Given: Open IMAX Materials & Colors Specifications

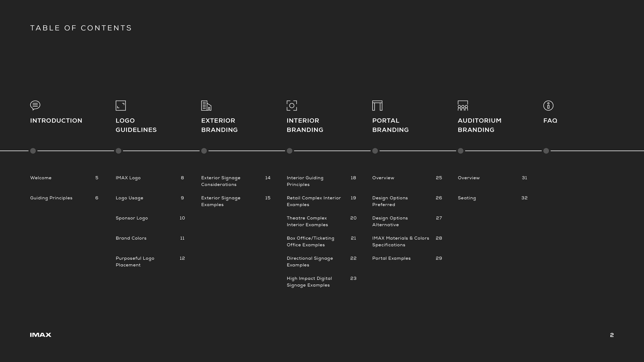Looking at the screenshot, I should click(401, 242).
